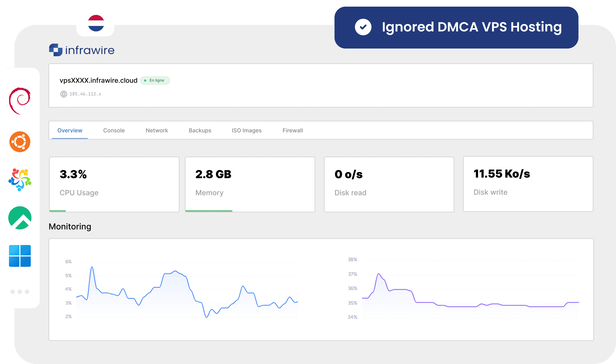Expand the ellipsis for more operating systems
This screenshot has height=364, width=616.
20,292
